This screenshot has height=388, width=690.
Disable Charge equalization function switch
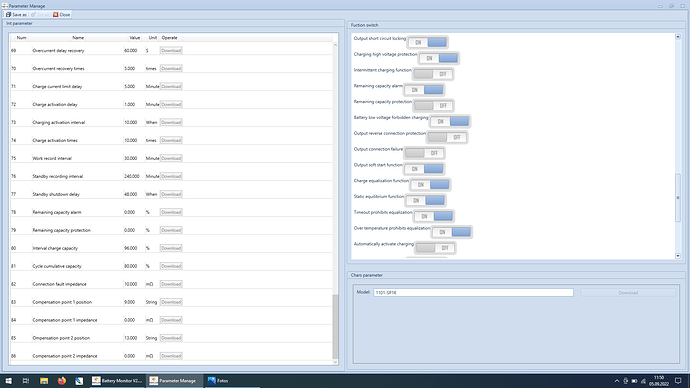coord(430,185)
